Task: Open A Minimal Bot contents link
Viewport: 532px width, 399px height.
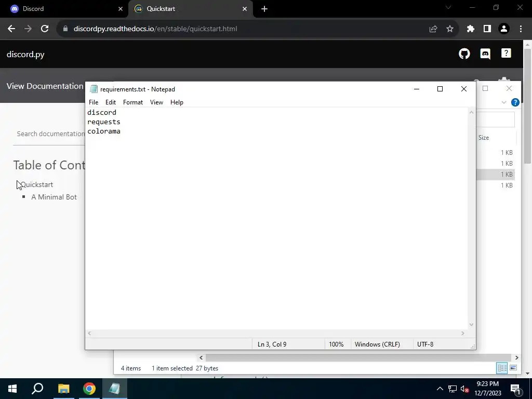Action: coord(54,197)
